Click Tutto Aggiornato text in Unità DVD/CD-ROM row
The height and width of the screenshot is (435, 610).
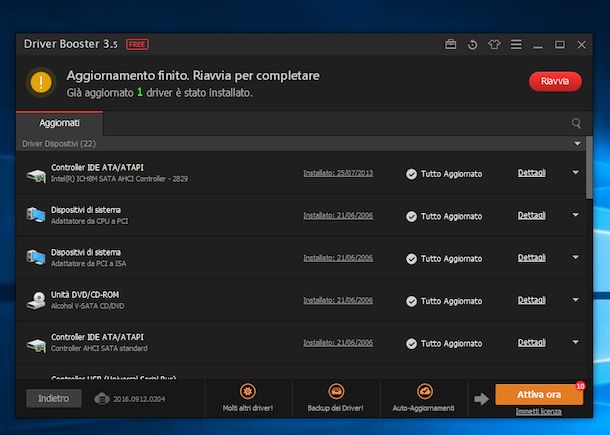click(451, 301)
